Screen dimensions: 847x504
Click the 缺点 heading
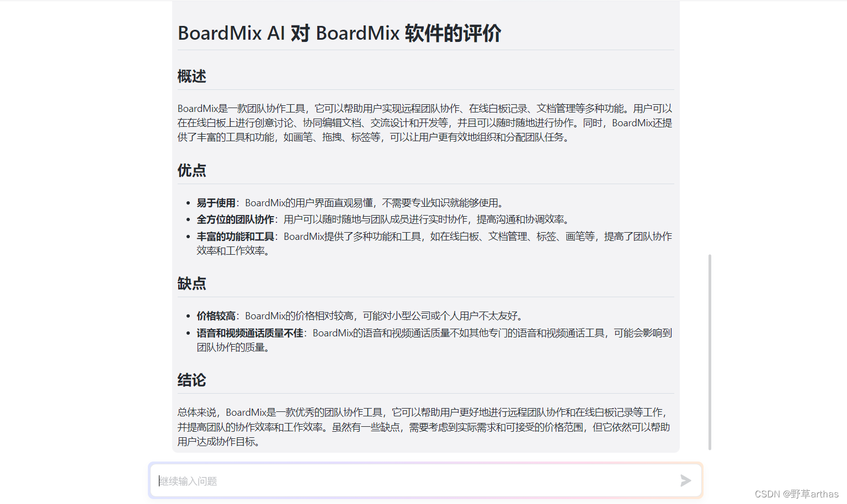[x=191, y=283]
